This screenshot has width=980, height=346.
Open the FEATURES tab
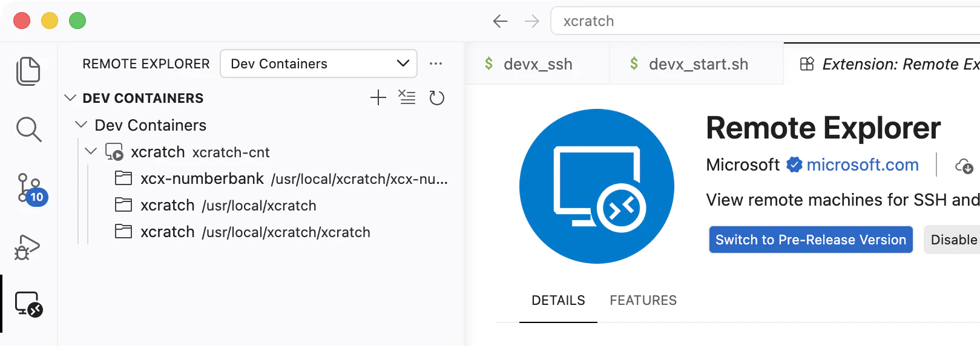pos(643,300)
